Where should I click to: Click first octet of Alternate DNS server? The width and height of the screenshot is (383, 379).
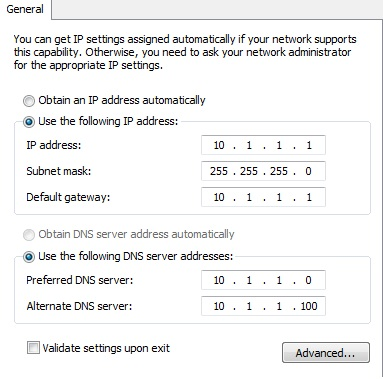[219, 306]
